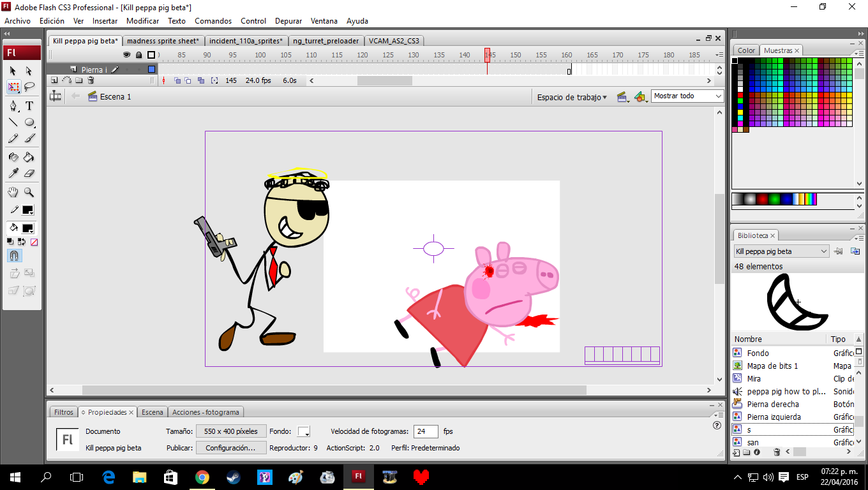Toggle Lock All Layers padlock
Image resolution: width=868 pixels, height=490 pixels.
coord(138,56)
